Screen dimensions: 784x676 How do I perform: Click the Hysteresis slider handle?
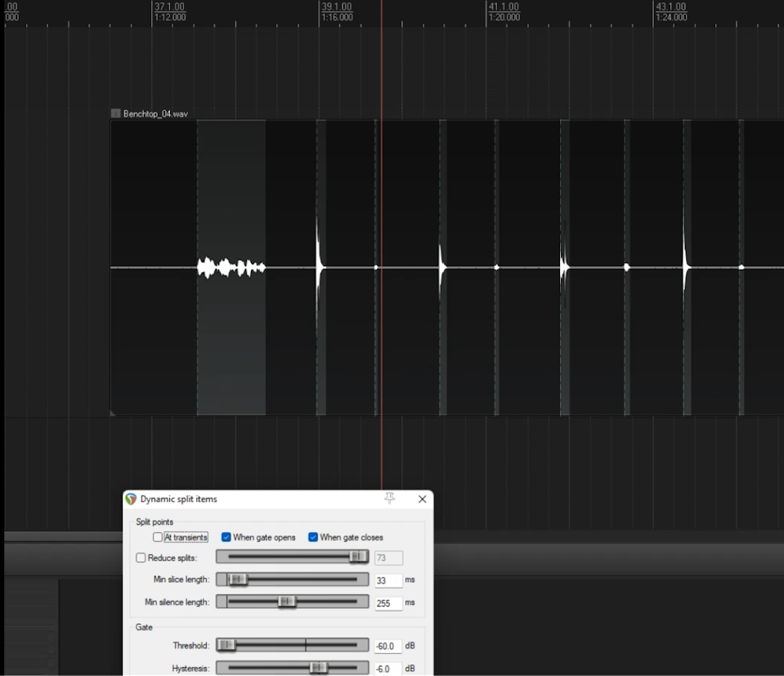click(x=318, y=668)
